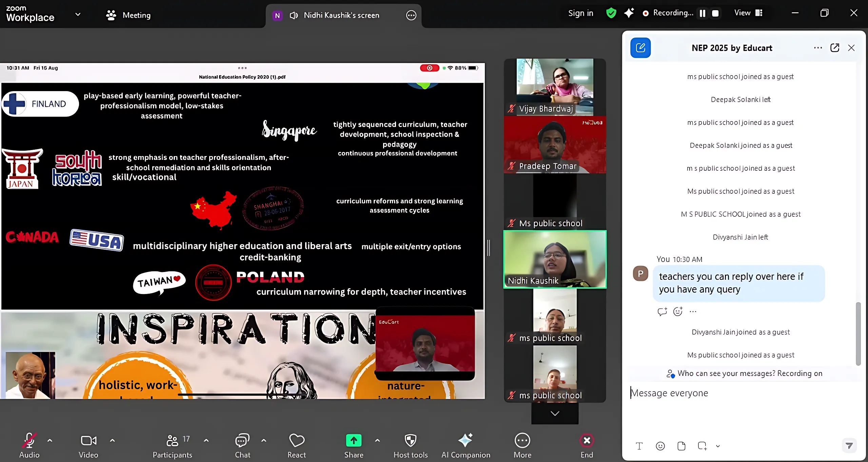Image resolution: width=868 pixels, height=462 pixels.
Task: Open the React heart menu
Action: click(x=297, y=446)
